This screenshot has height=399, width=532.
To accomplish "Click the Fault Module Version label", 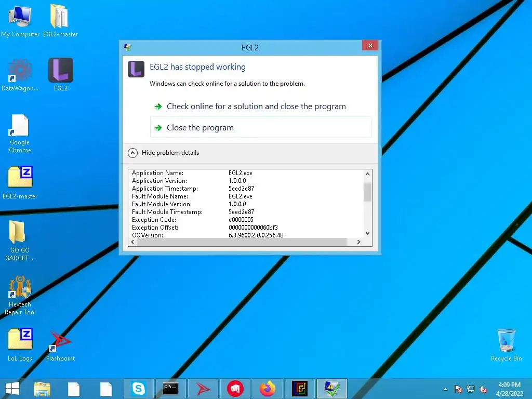I will [x=162, y=204].
